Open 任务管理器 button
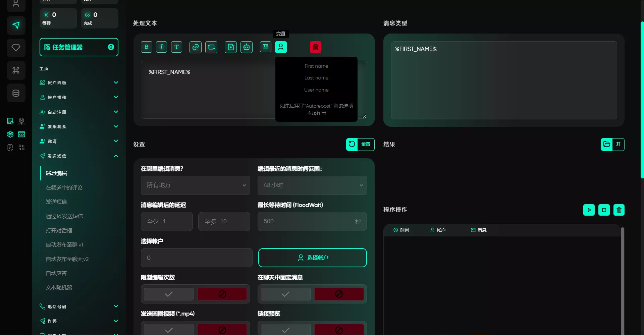This screenshot has height=335, width=644. (x=79, y=47)
